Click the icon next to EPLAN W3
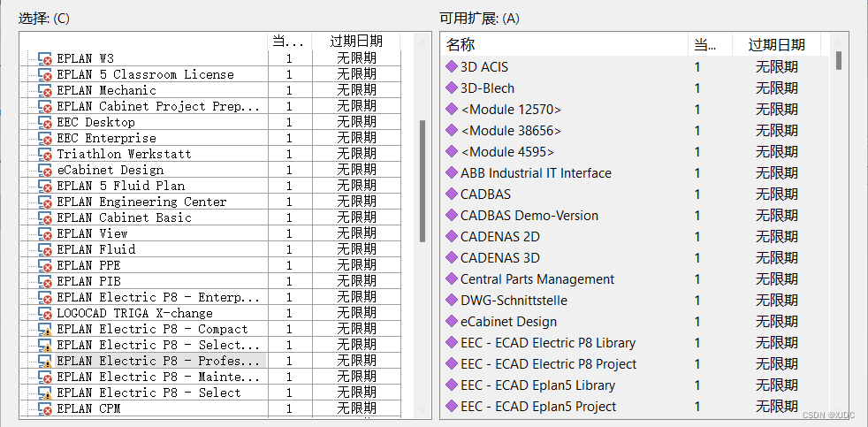868x427 pixels. pos(45,58)
